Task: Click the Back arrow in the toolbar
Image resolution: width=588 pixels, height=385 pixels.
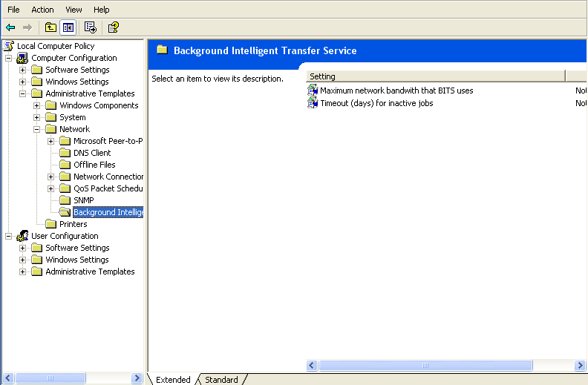Action: [10, 27]
